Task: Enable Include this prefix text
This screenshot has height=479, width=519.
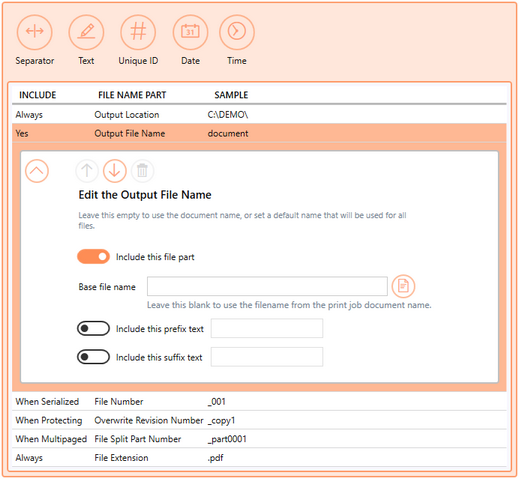Action: (93, 329)
